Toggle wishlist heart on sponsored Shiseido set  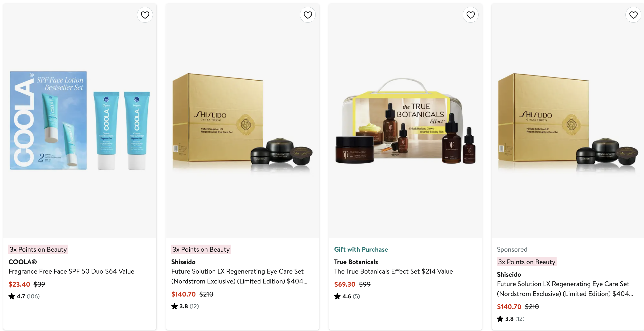click(633, 15)
